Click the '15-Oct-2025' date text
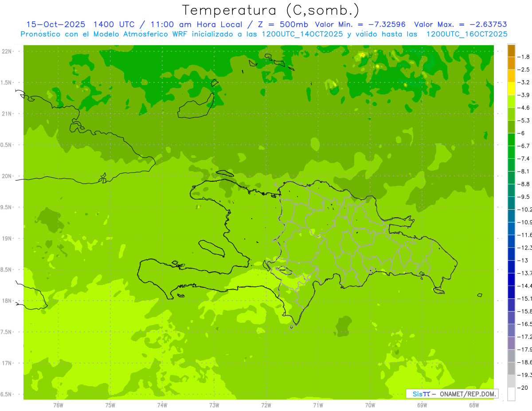The height and width of the screenshot is (411, 532). pos(56,24)
